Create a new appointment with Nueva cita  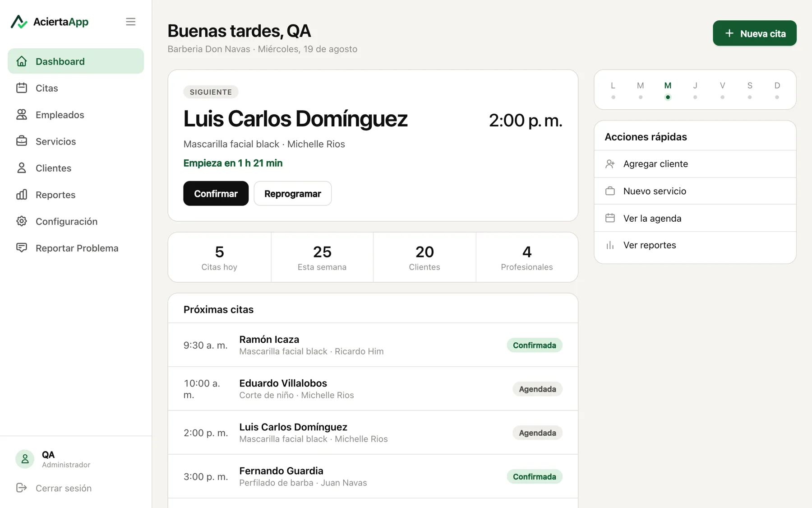pos(754,33)
